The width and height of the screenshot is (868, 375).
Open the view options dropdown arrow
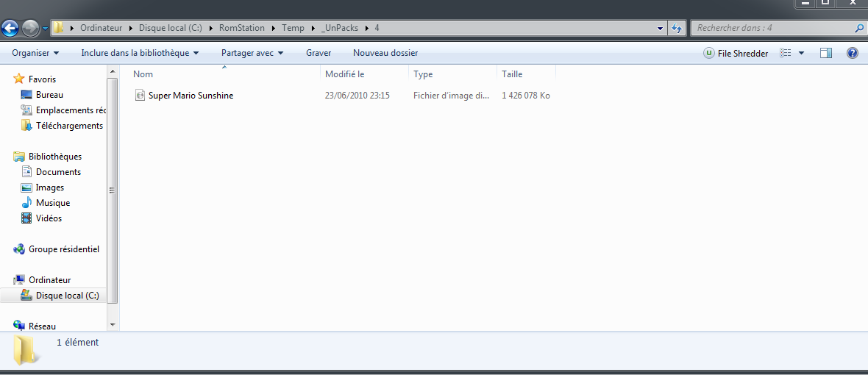tap(801, 53)
